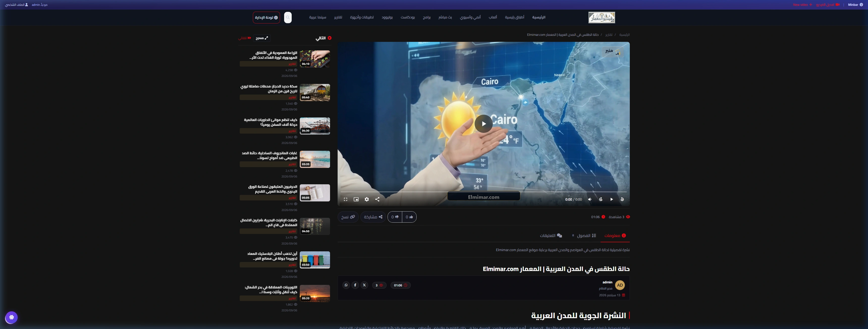Click the AD author avatar
The height and width of the screenshot is (329, 868).
620,285
